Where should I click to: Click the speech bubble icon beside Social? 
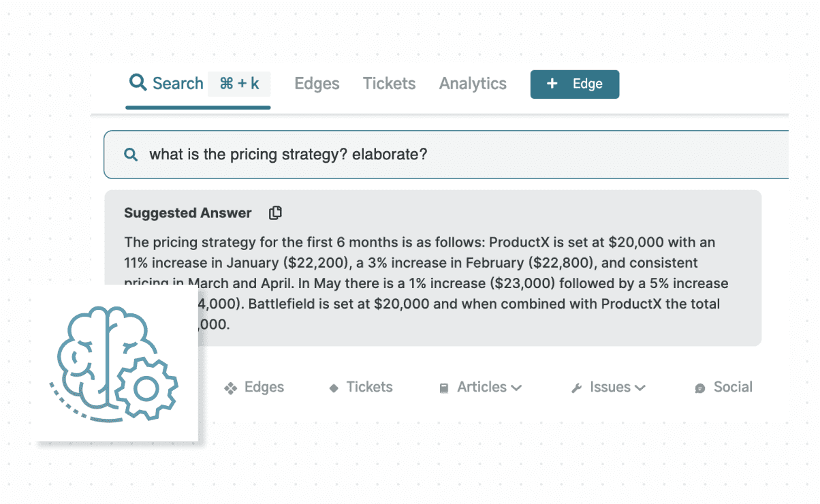pos(700,388)
